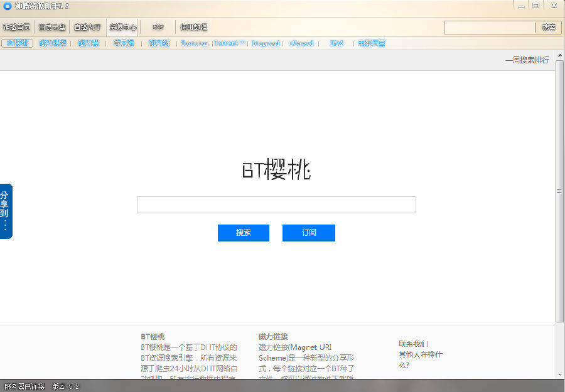Choose the 磁力搜索 source link
The height and width of the screenshot is (392, 565).
pyautogui.click(x=53, y=43)
